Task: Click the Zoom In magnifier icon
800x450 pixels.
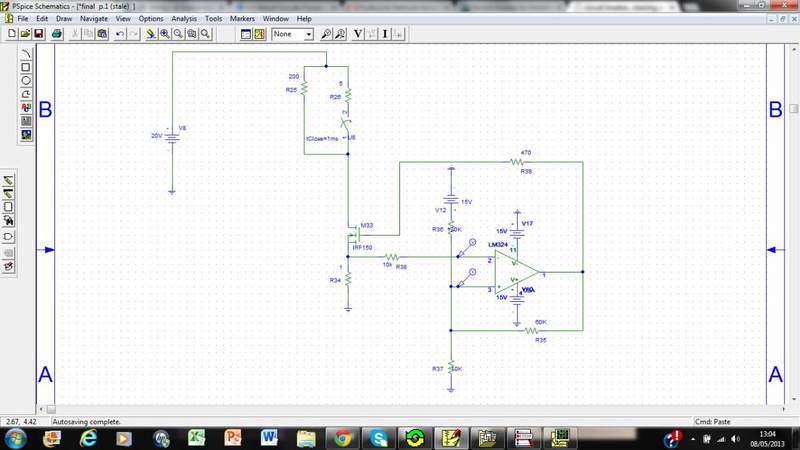Action: click(x=163, y=33)
